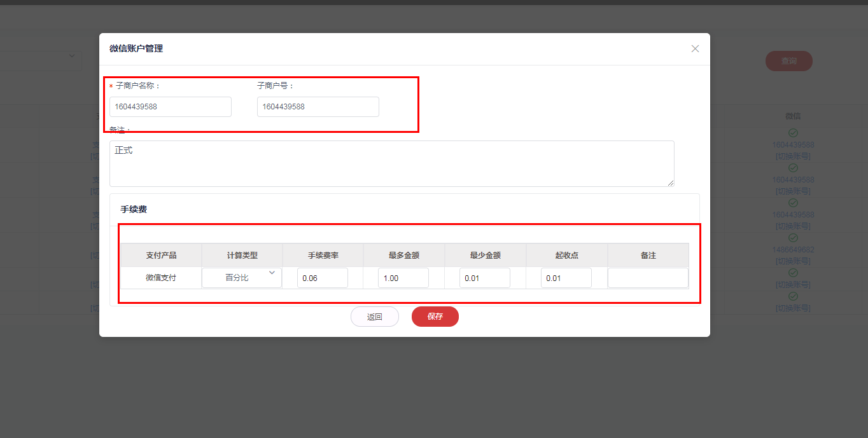Click the 微信账户管理 dialog title
This screenshot has width=868, height=438.
tap(136, 48)
